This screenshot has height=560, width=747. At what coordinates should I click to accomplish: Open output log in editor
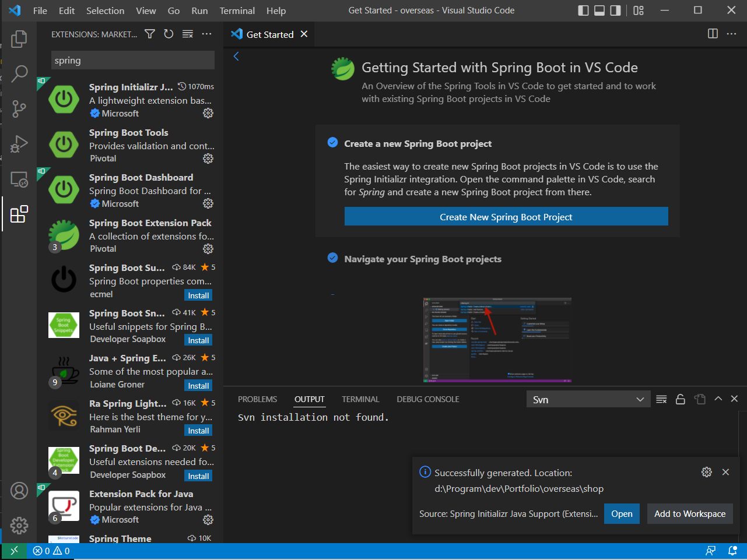[700, 399]
